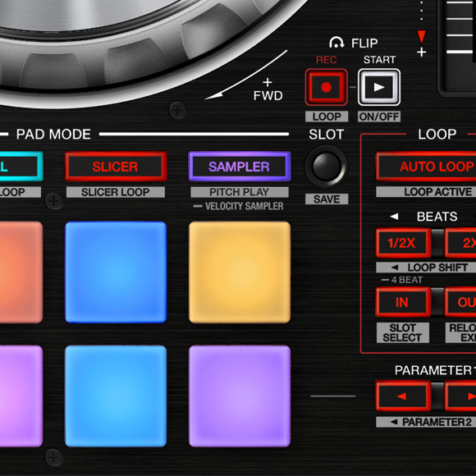The height and width of the screenshot is (476, 476).
Task: Trigger the blue pad under SLICER
Action: click(x=116, y=272)
